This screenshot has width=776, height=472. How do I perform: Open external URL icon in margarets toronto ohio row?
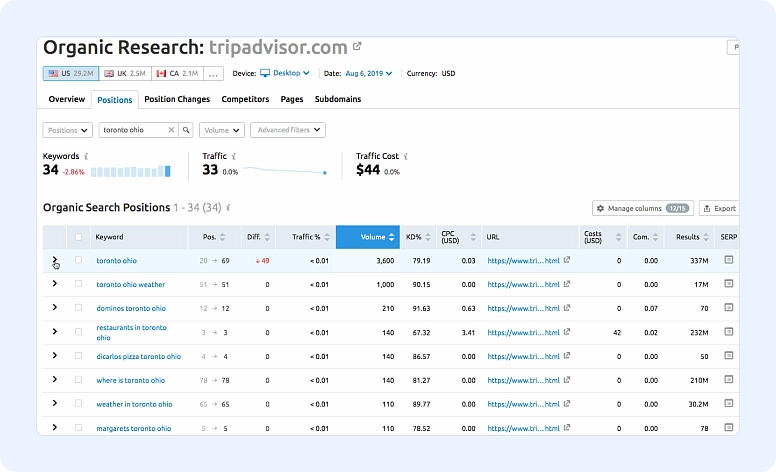567,427
